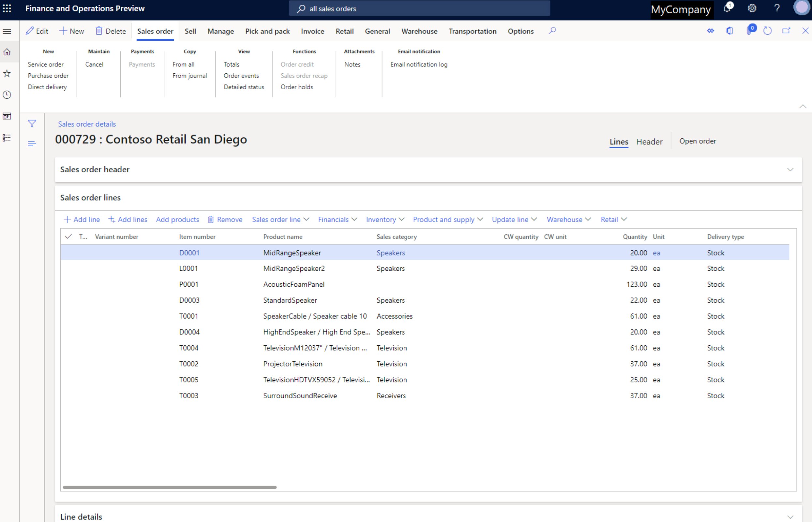Open the app launcher waffle icon
Screen dimensions: 812x522
(x=7, y=8)
